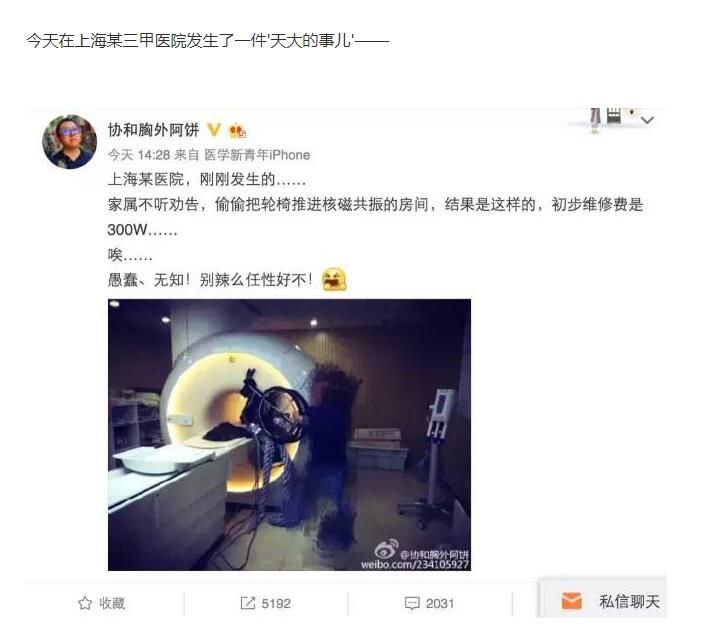Click the laughing emoji in post
The height and width of the screenshot is (627, 726).
tap(334, 279)
